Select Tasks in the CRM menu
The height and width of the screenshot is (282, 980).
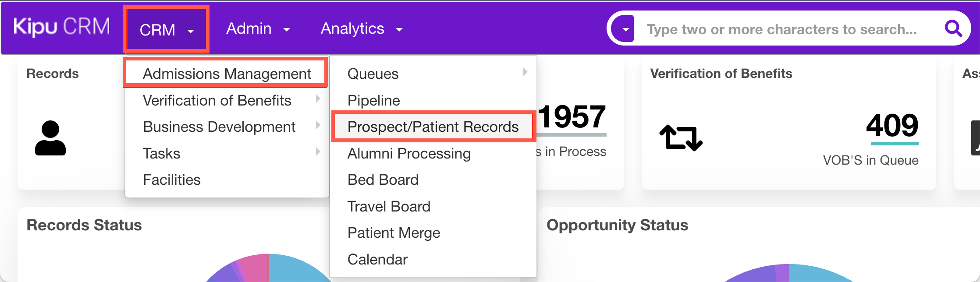click(162, 153)
